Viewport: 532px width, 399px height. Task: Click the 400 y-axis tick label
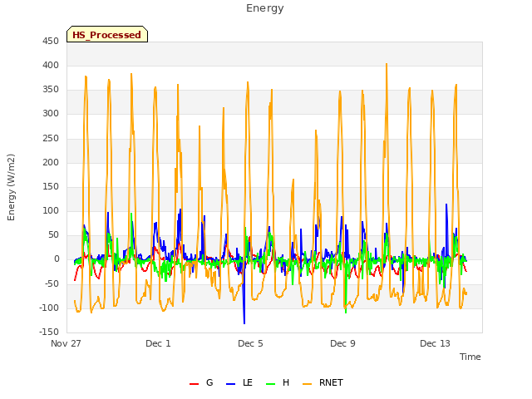pyautogui.click(x=51, y=65)
